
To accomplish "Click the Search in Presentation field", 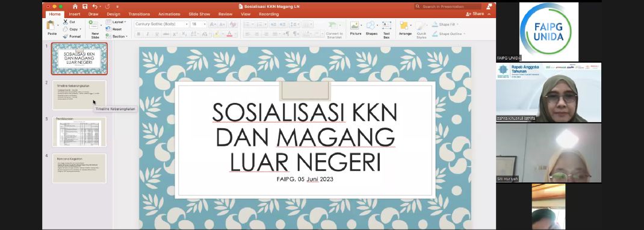I will pos(448,7).
